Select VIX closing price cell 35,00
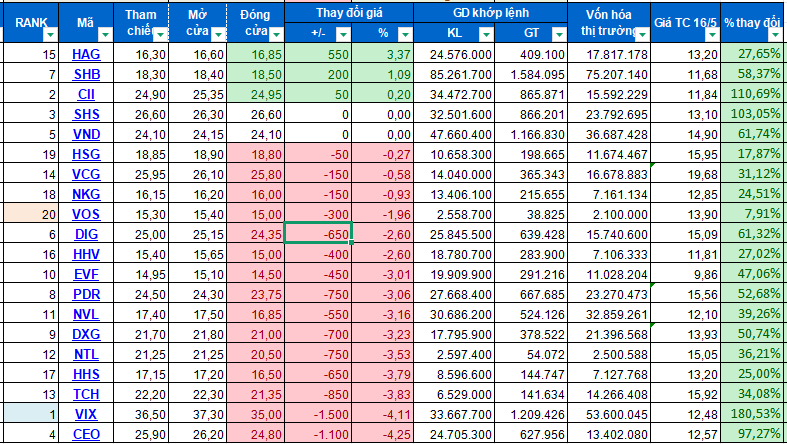Image resolution: width=787 pixels, height=444 pixels. [255, 414]
